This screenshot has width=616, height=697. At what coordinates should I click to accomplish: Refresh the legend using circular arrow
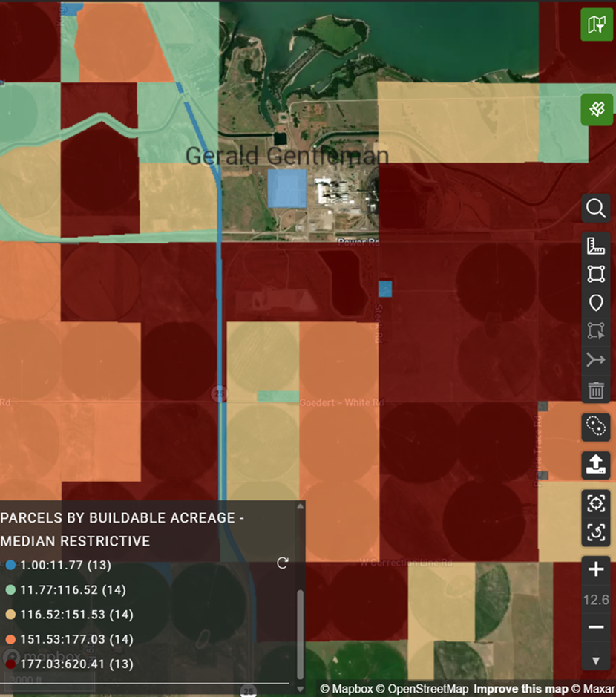click(282, 563)
